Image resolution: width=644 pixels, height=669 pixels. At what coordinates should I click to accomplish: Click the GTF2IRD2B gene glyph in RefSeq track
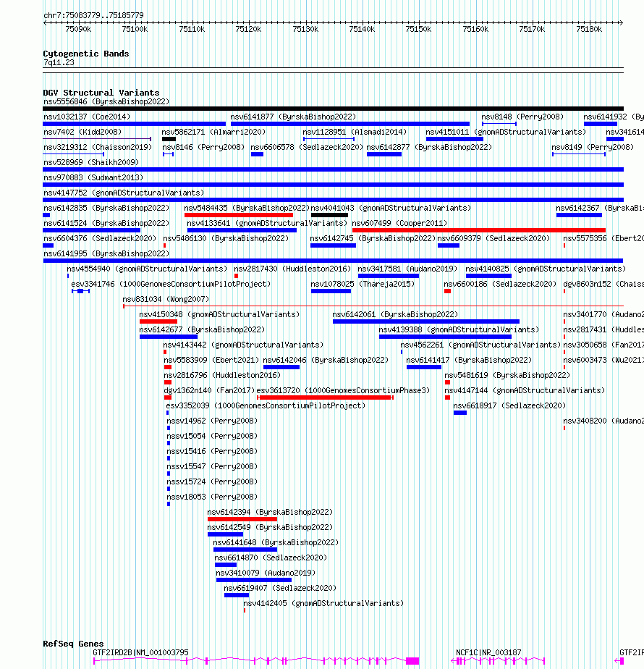[256, 661]
